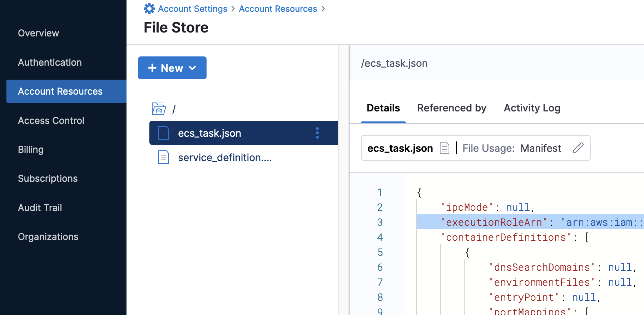Image resolution: width=644 pixels, height=315 pixels.
Task: Open Overview in the sidebar
Action: tap(39, 33)
